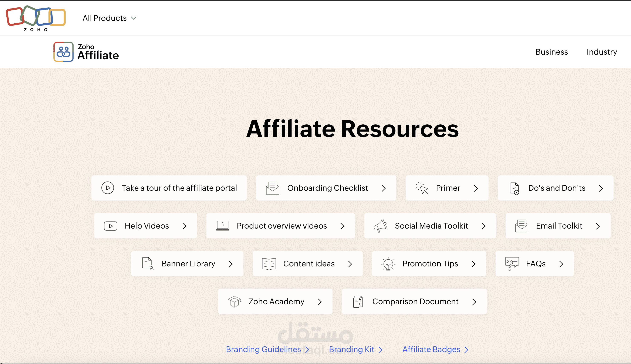
Task: Open the Comparison Document label
Action: [415, 301]
